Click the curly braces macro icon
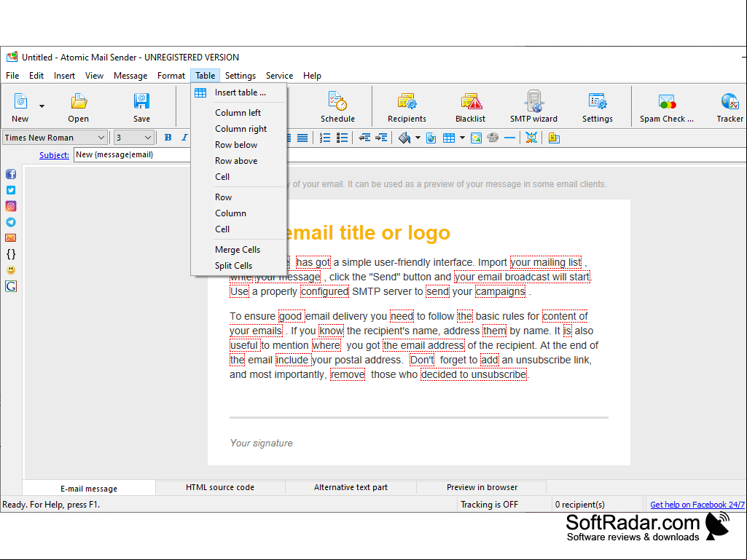The image size is (747, 560). (x=11, y=254)
